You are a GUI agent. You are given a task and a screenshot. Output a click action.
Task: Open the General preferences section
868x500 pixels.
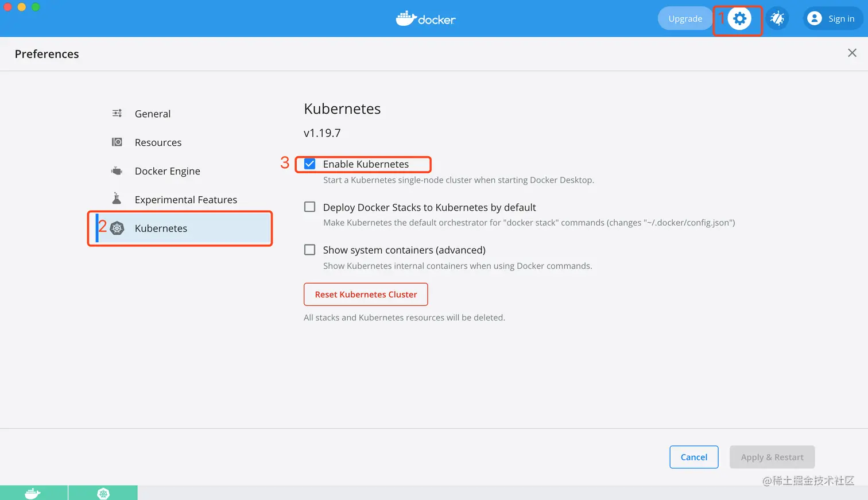(153, 114)
